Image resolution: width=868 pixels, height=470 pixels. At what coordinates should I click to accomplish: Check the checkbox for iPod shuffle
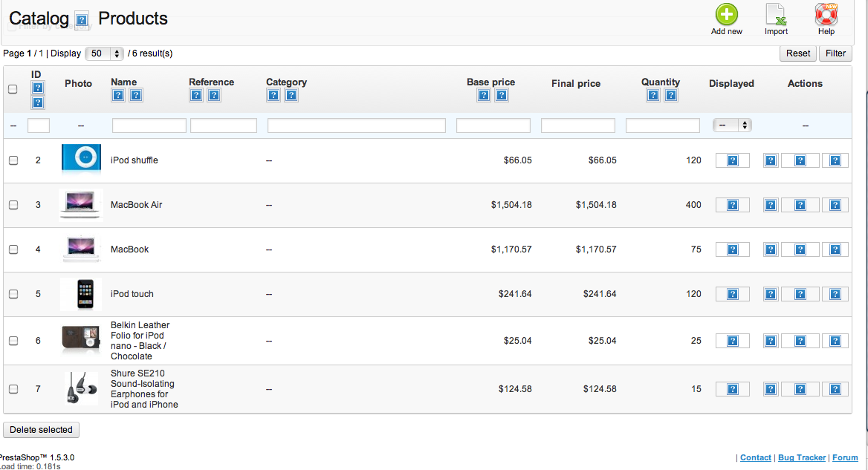click(13, 160)
